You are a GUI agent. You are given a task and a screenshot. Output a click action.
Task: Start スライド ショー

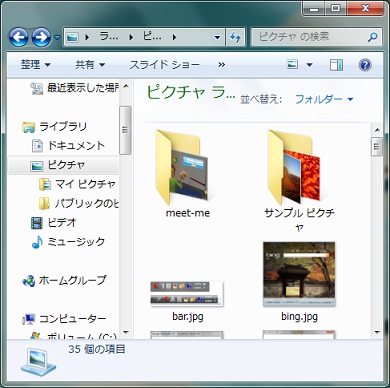[164, 64]
